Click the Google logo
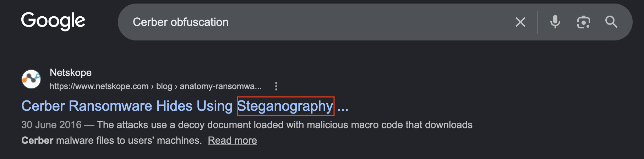The width and height of the screenshot is (644, 159). click(x=53, y=21)
